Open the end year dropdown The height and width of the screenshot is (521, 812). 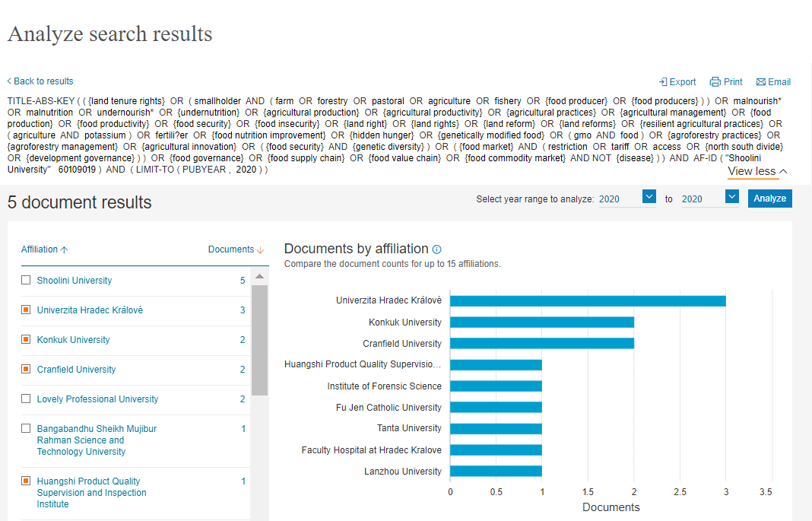click(731, 197)
